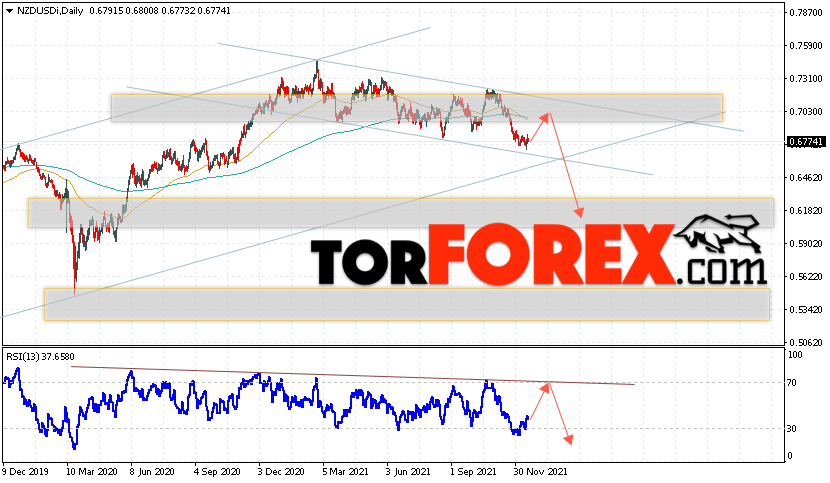This screenshot has width=830, height=483.
Task: Click the 5 Mar 2021 date label
Action: 345,472
